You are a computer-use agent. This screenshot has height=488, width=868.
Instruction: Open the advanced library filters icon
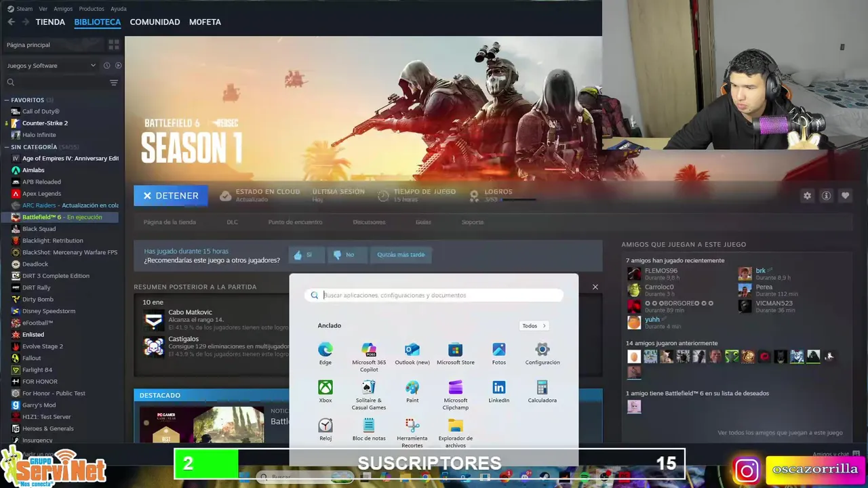click(x=114, y=83)
